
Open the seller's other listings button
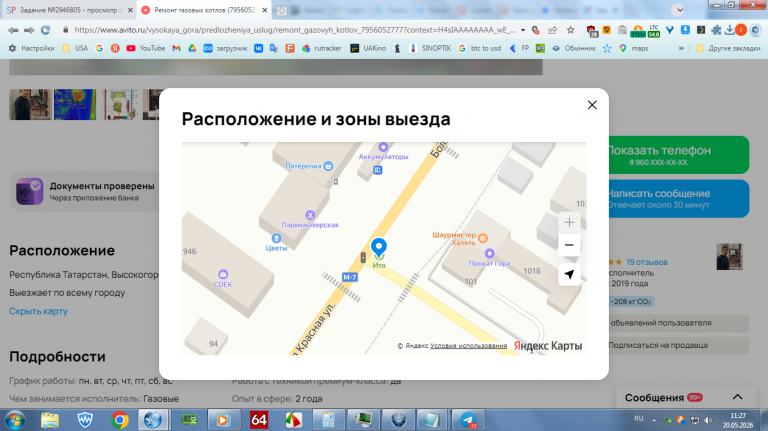click(x=679, y=323)
